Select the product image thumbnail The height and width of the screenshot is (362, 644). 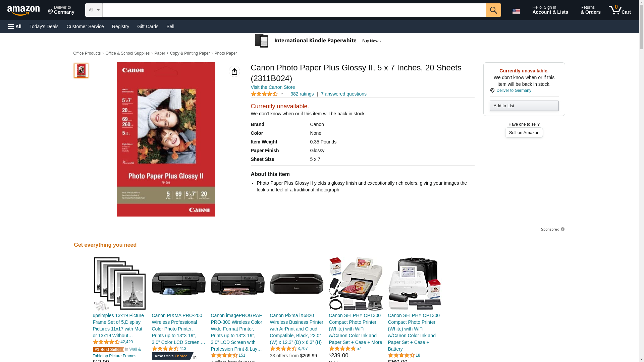[x=81, y=71]
